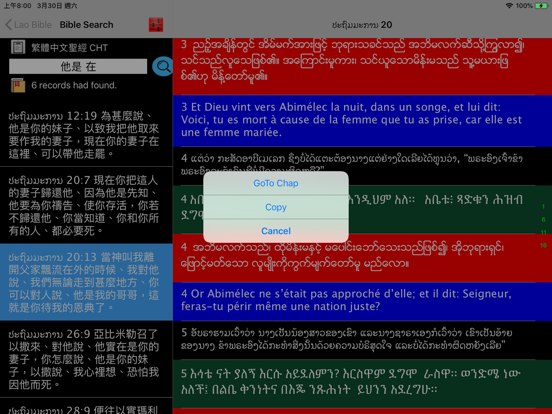This screenshot has width=552, height=414.
Task: Tap the Wi-Fi icon in the status bar
Action: (x=509, y=6)
